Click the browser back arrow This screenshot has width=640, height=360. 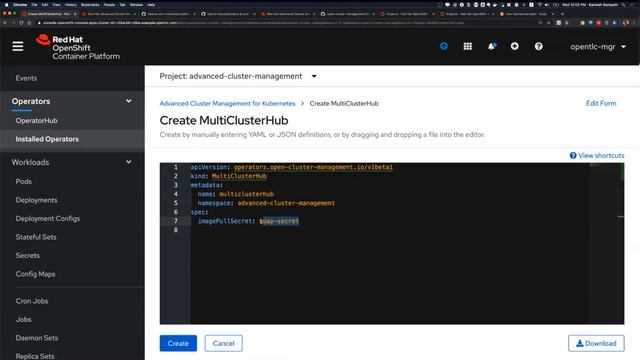(5, 23)
